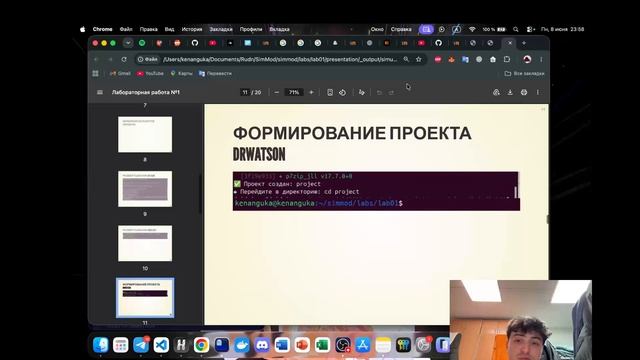
Task: Open OBS from the Dock
Action: pos(342,345)
